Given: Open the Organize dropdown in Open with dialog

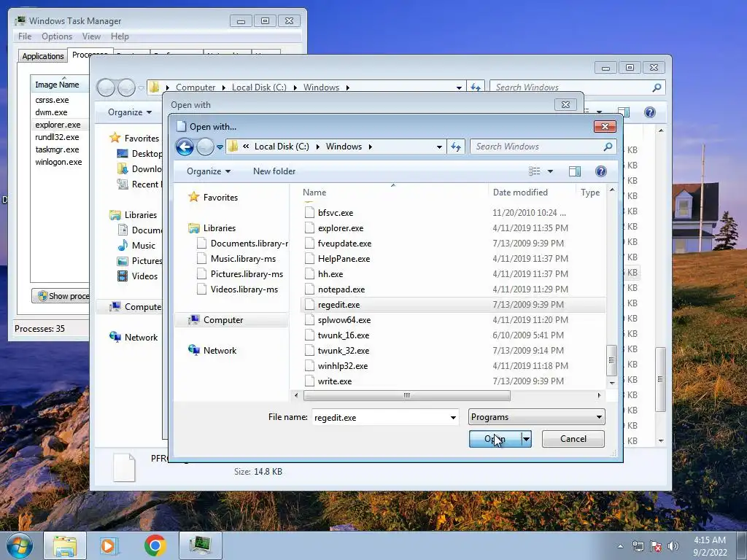Looking at the screenshot, I should tap(208, 171).
